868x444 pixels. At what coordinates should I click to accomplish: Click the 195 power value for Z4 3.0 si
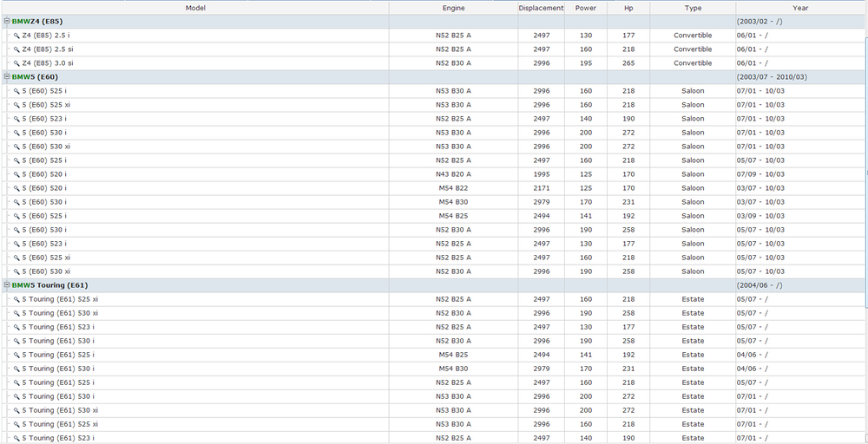point(586,63)
